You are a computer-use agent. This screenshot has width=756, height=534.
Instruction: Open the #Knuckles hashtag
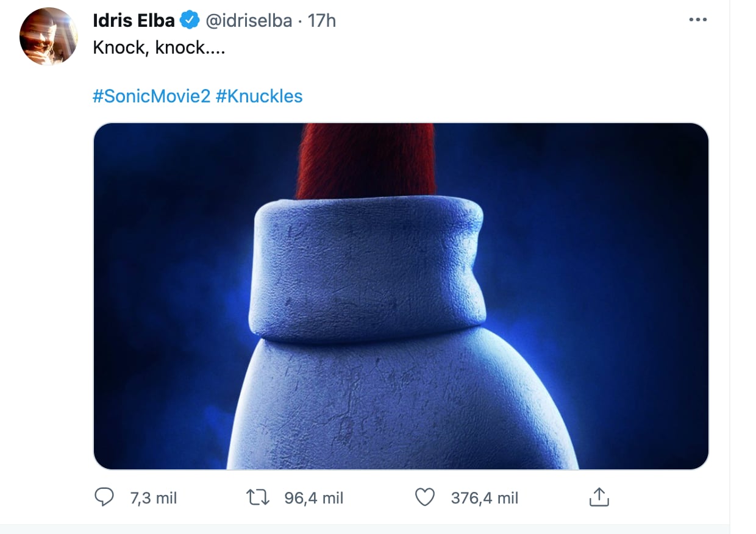[259, 96]
